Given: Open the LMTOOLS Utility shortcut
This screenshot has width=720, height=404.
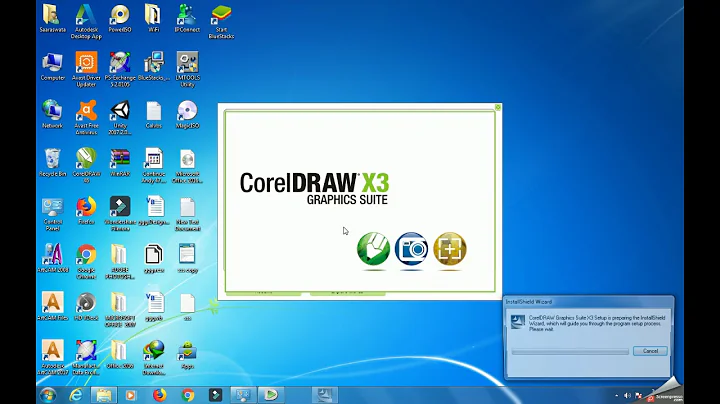Looking at the screenshot, I should coord(187,70).
